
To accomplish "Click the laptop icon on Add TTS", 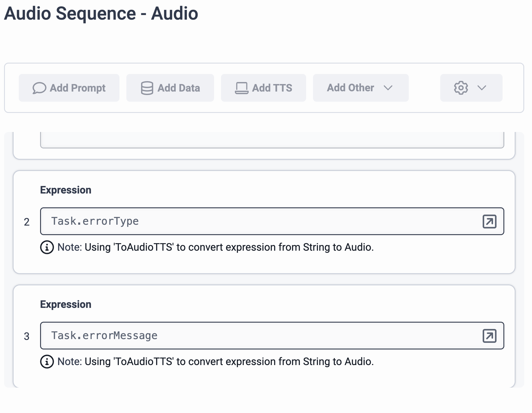I will click(241, 88).
